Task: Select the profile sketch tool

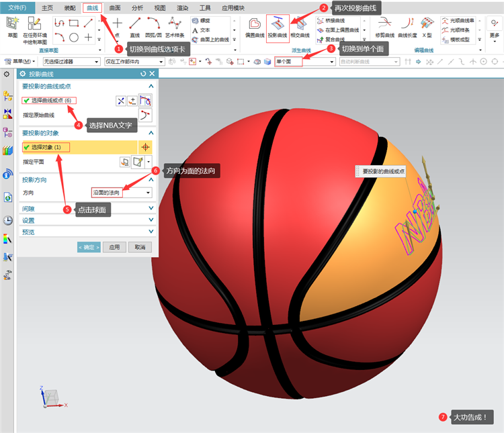Action: (x=59, y=23)
